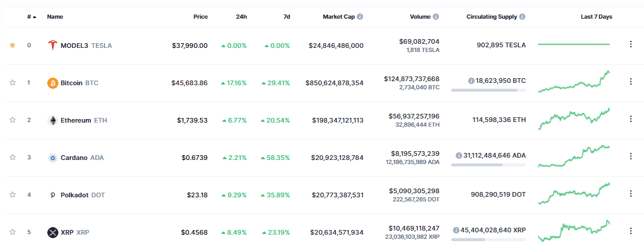The image size is (644, 251).
Task: Click the Volume column info icon
Action: (436, 17)
